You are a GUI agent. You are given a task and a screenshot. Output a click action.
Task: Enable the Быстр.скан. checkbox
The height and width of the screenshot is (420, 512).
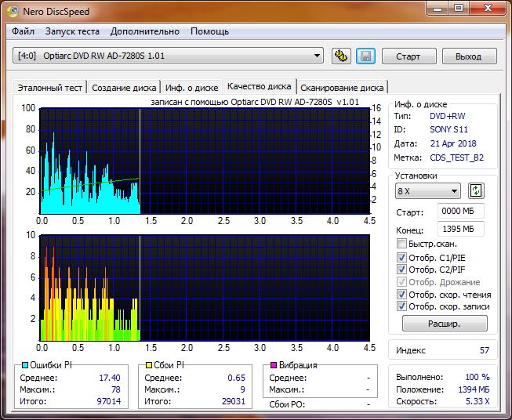401,244
